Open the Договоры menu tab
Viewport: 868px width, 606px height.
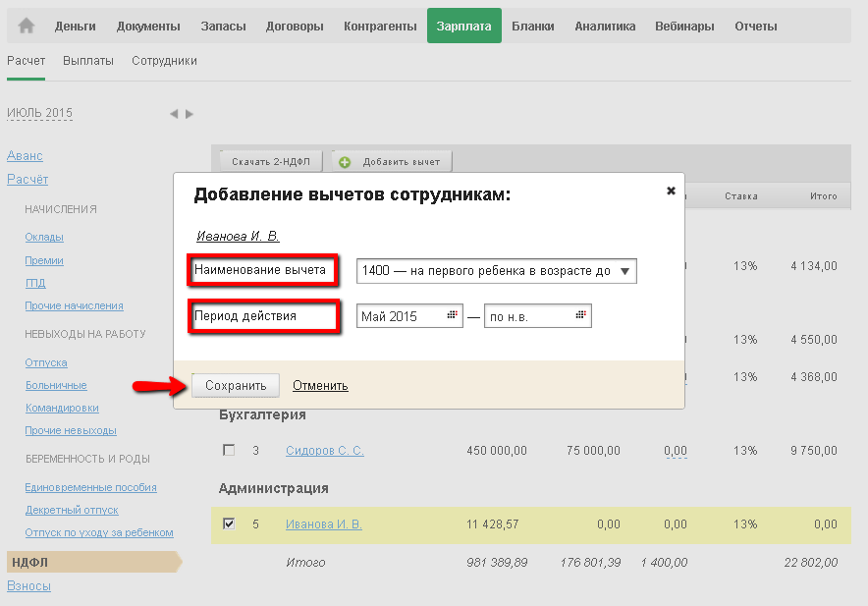[295, 27]
